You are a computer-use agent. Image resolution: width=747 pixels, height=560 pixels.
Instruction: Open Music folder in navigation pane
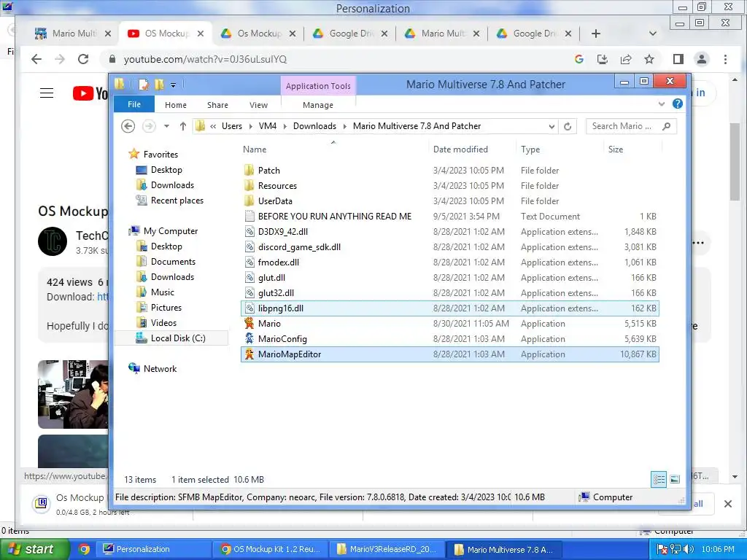[163, 292]
